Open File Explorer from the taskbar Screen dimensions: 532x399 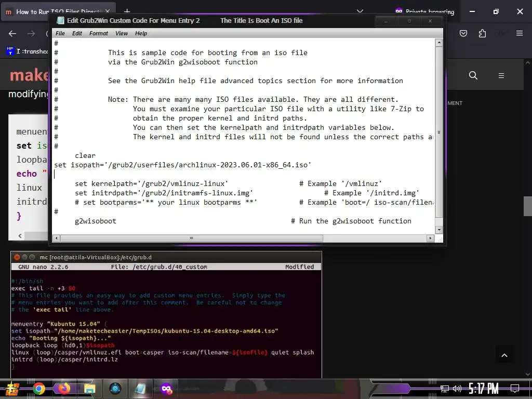pos(89,389)
